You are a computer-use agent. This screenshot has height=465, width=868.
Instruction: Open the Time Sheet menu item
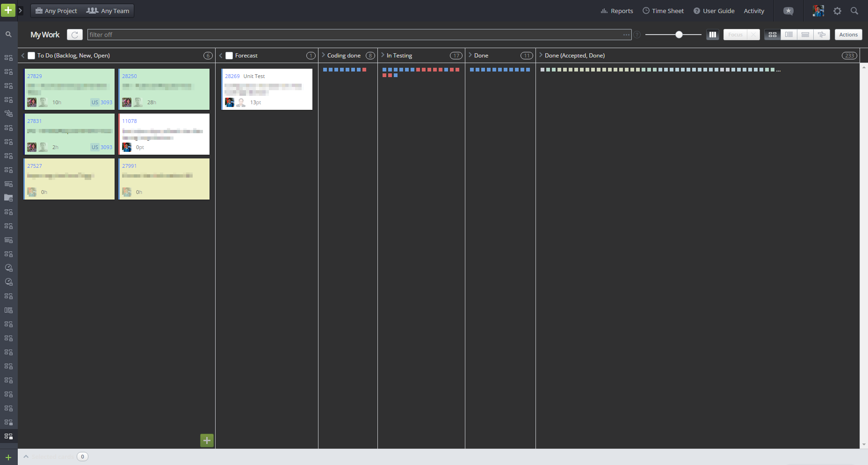[663, 11]
